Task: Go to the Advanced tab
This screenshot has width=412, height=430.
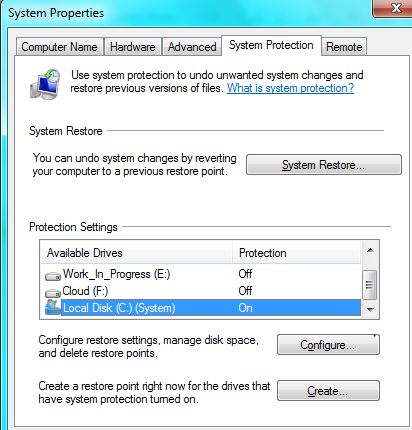Action: click(192, 47)
